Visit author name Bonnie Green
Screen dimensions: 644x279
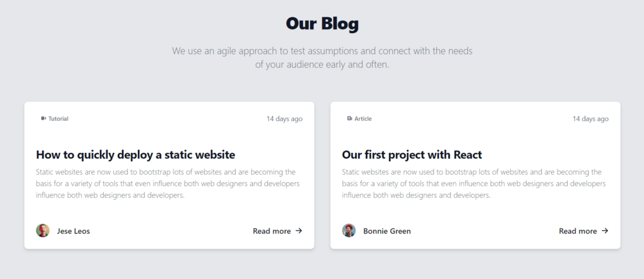pos(387,231)
